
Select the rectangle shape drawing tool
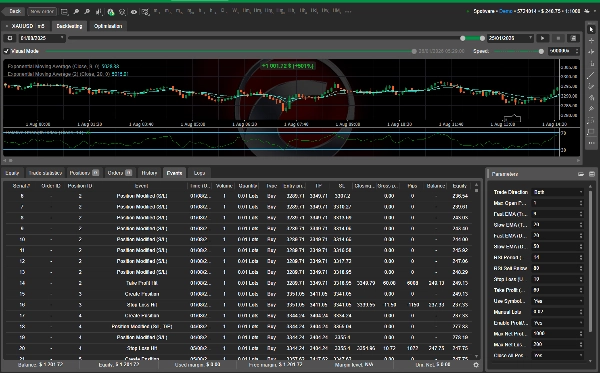tap(592, 132)
